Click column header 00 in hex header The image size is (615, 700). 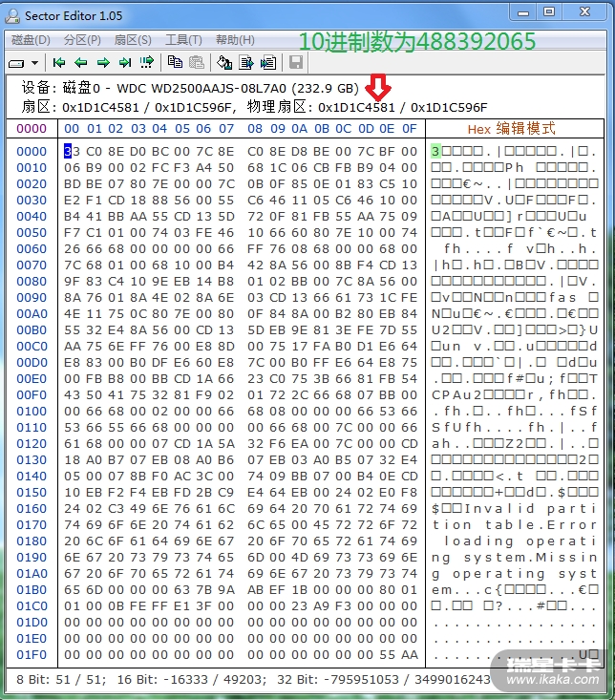coord(72,129)
